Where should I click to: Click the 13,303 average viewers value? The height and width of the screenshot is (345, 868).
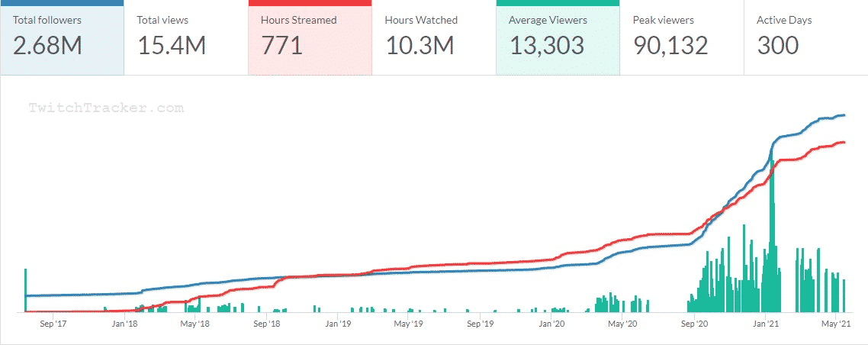pos(547,45)
